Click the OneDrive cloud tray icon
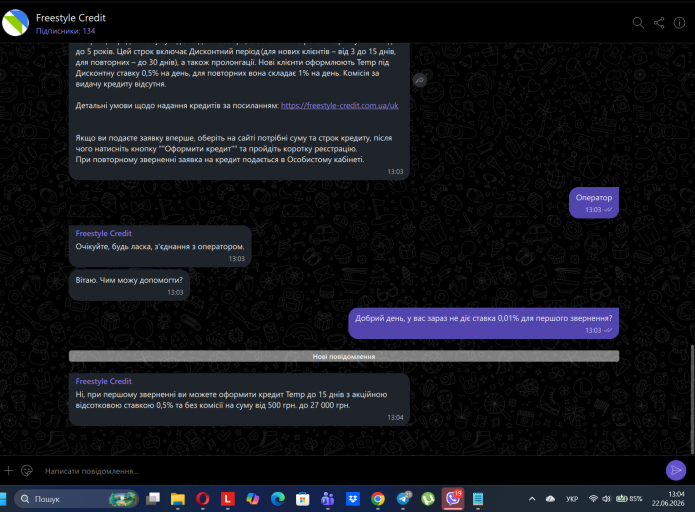The height and width of the screenshot is (512, 695). [x=551, y=499]
